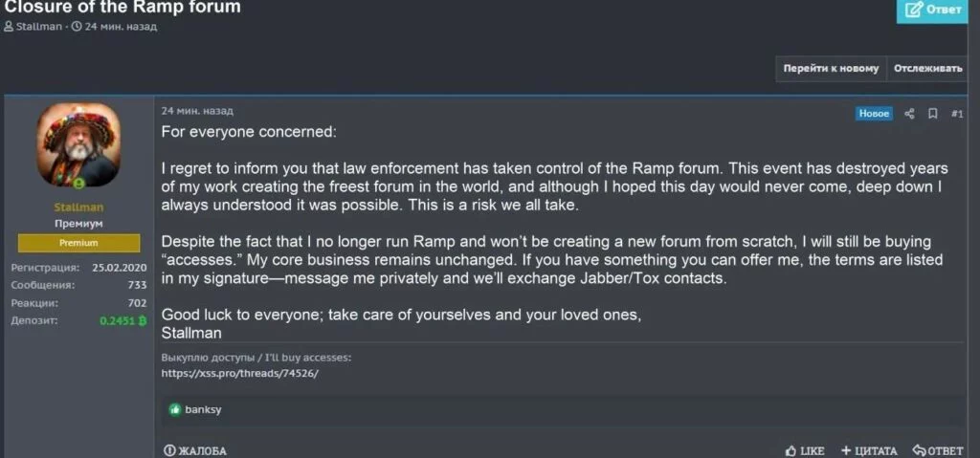Click the green like reaction icon beside banksy
980x458 pixels.
(x=175, y=409)
